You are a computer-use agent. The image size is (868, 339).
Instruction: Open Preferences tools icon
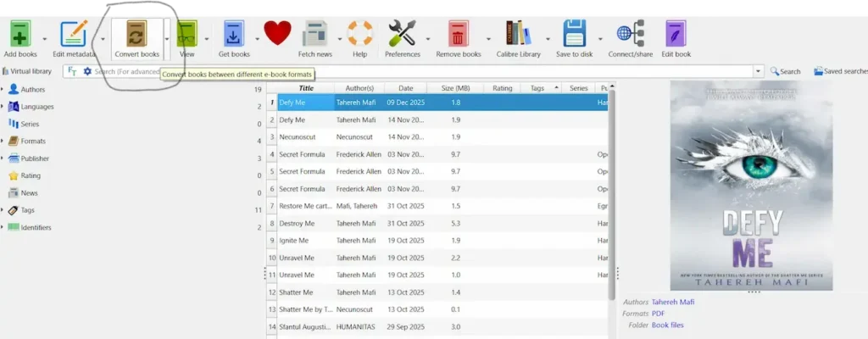coord(402,34)
